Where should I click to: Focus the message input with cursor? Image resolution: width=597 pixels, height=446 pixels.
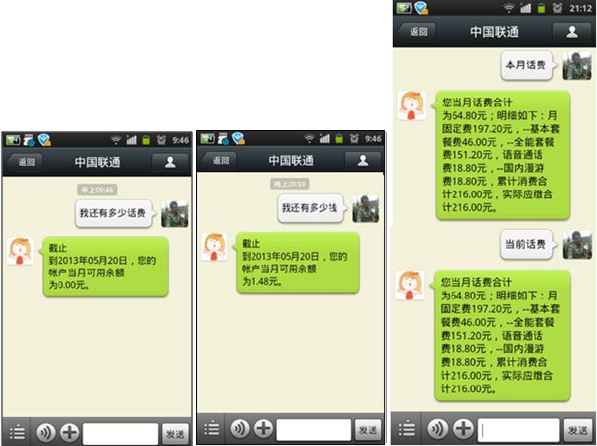click(x=518, y=430)
